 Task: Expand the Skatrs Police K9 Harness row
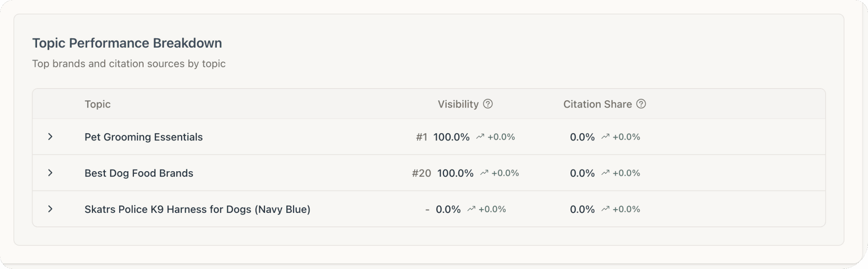(51, 209)
